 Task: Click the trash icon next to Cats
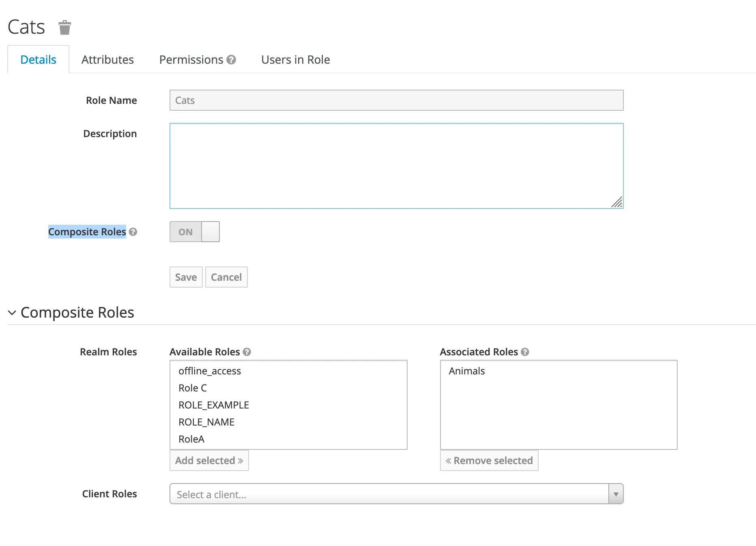[x=64, y=28]
